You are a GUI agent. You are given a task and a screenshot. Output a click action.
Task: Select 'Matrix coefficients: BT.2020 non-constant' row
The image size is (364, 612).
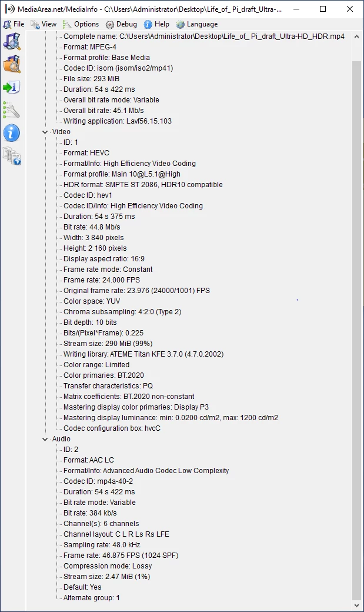[x=129, y=396]
